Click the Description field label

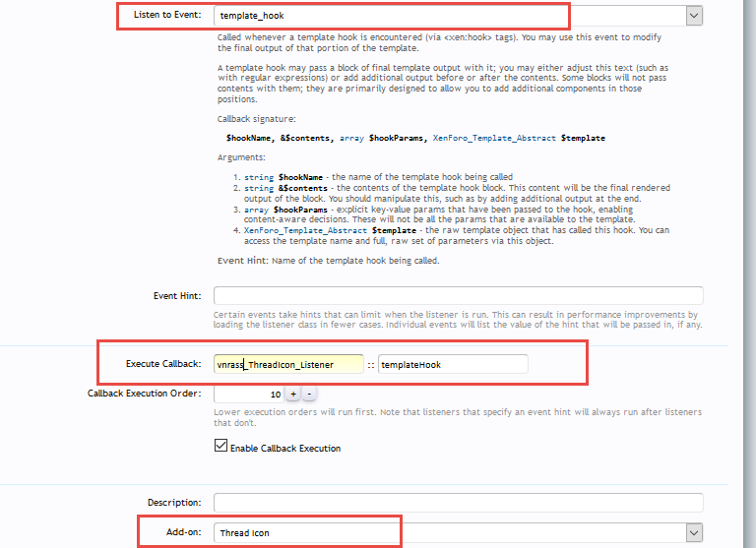174,503
